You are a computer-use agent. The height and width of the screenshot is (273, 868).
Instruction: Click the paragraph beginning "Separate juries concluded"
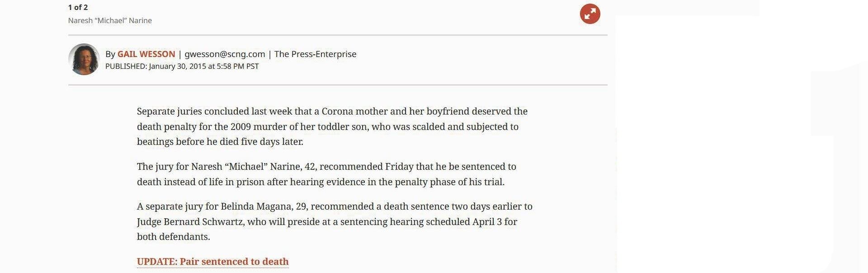(332, 126)
